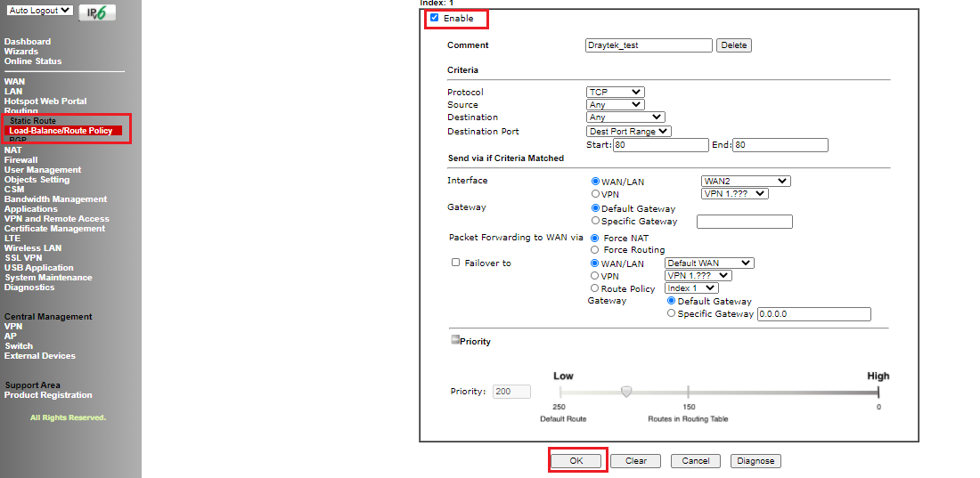Choose VPN as the send interface
Viewport: 980px width, 478px height.
(x=595, y=194)
